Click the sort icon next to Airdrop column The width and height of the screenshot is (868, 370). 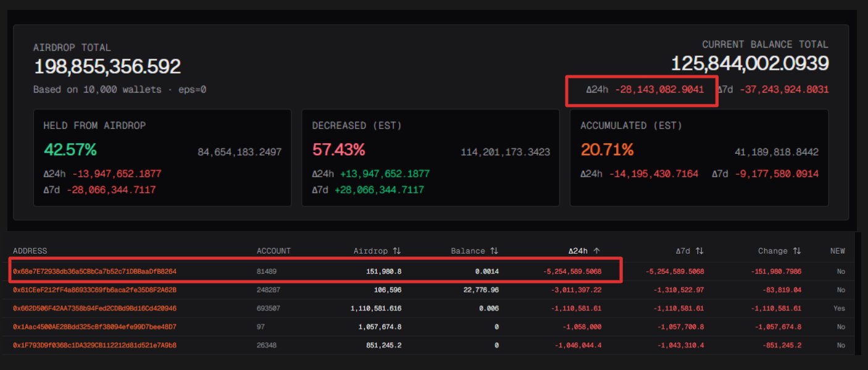point(396,251)
